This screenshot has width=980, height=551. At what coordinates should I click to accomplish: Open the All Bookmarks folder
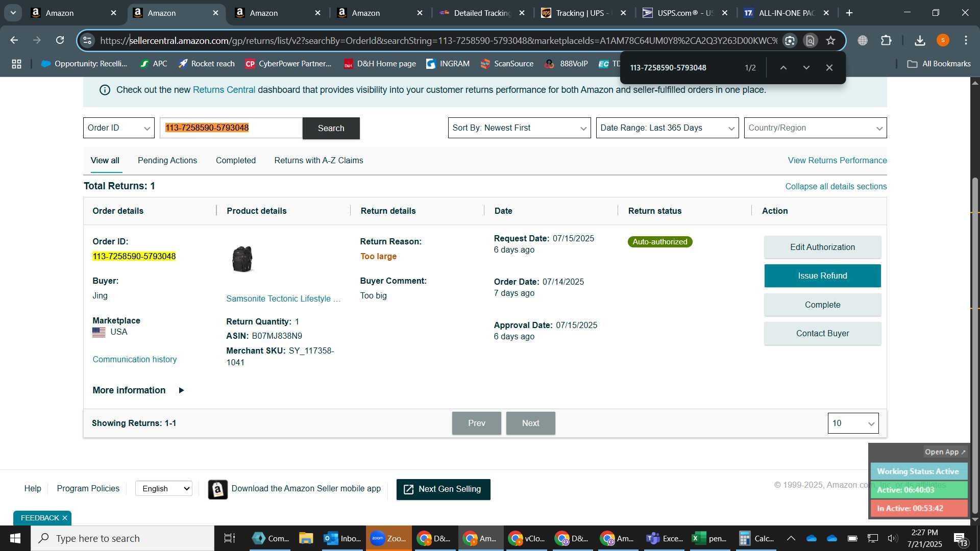point(939,64)
